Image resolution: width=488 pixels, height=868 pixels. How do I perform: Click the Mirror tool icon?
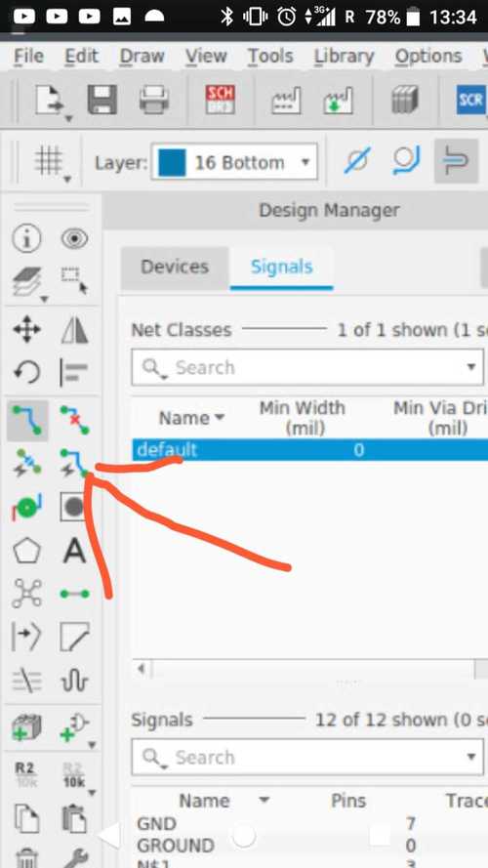74,330
